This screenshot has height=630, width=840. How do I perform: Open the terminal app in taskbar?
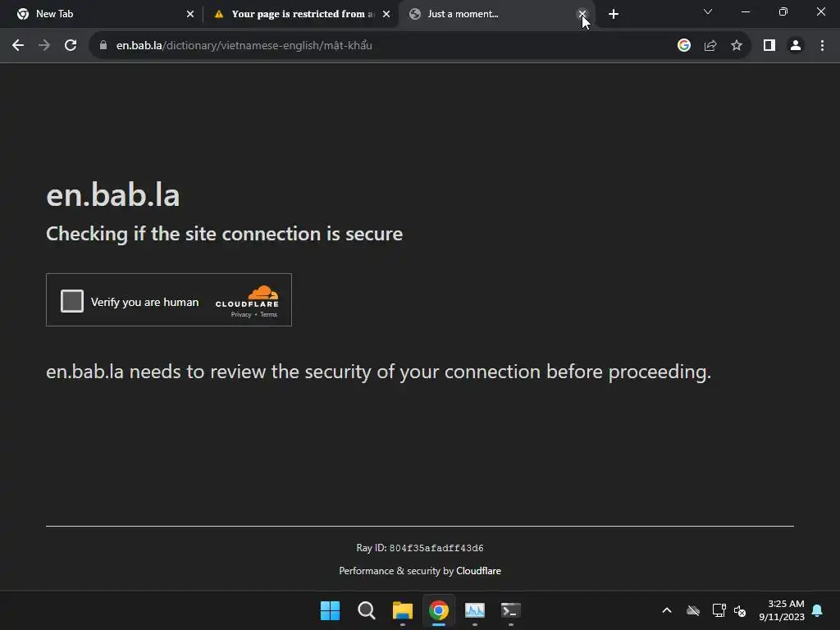pyautogui.click(x=511, y=610)
